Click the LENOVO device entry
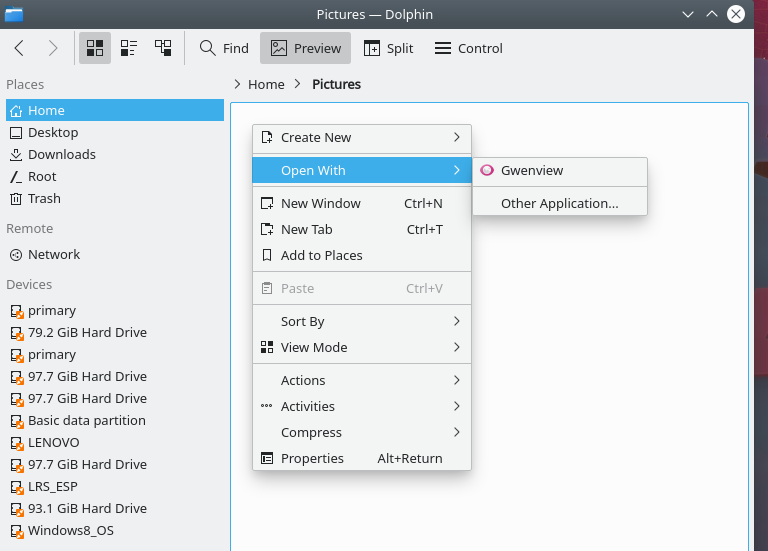The image size is (768, 551). click(115, 443)
